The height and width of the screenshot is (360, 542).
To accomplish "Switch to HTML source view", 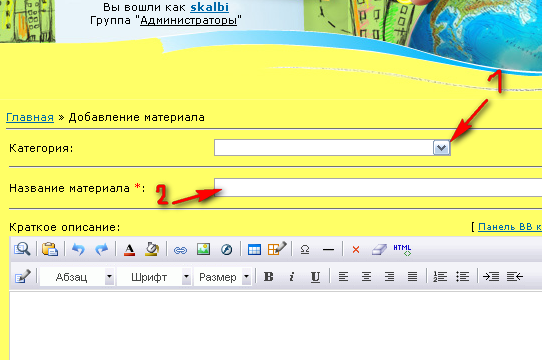I will tap(402, 249).
